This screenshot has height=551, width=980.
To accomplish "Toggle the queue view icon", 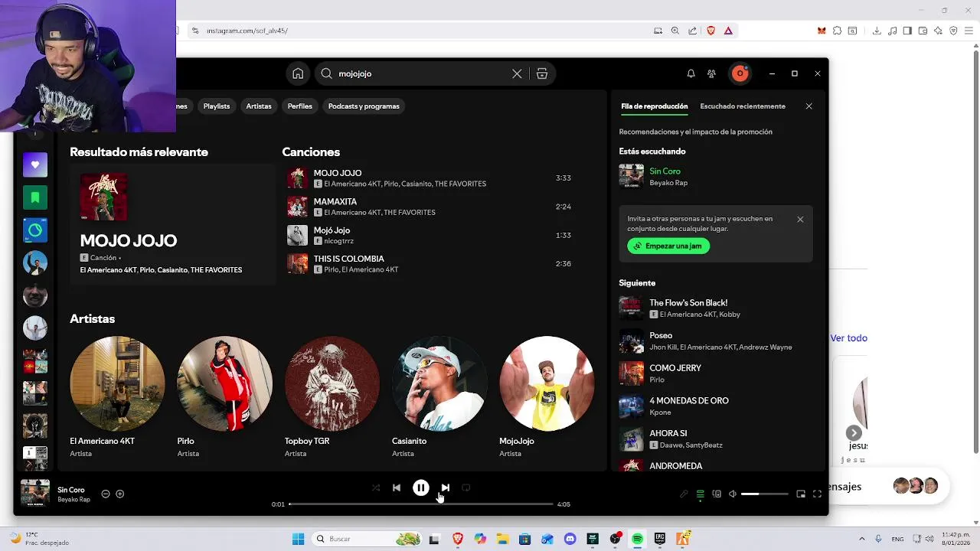I will pos(700,494).
